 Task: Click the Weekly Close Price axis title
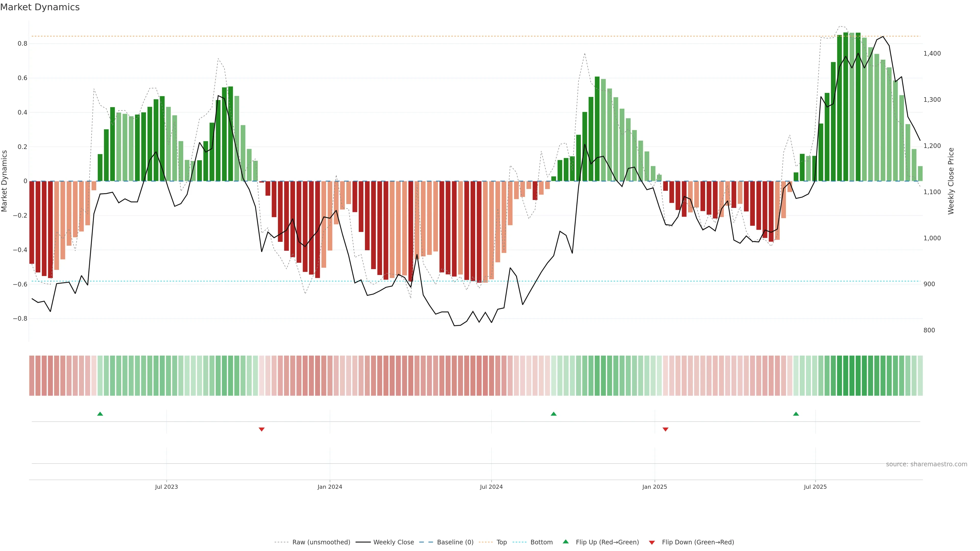(x=951, y=181)
